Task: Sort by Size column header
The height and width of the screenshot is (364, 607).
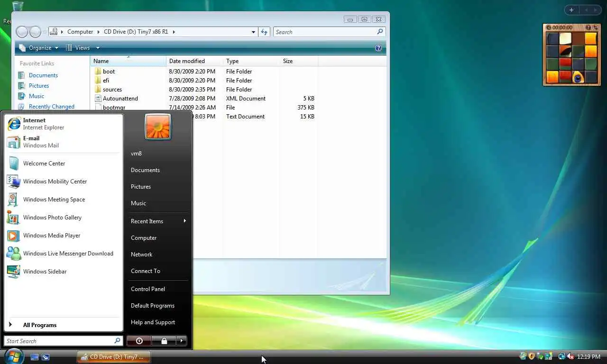Action: click(x=299, y=61)
